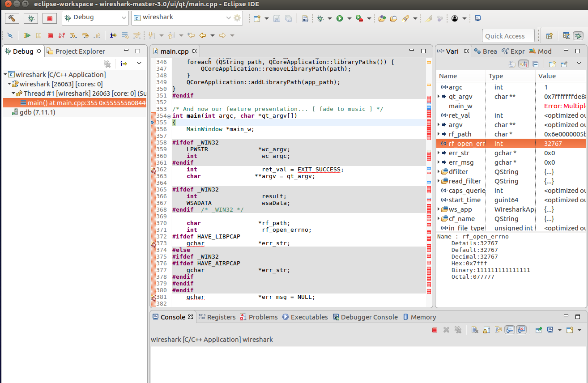588x383 pixels.
Task: Click the Step Over icon
Action: click(85, 35)
